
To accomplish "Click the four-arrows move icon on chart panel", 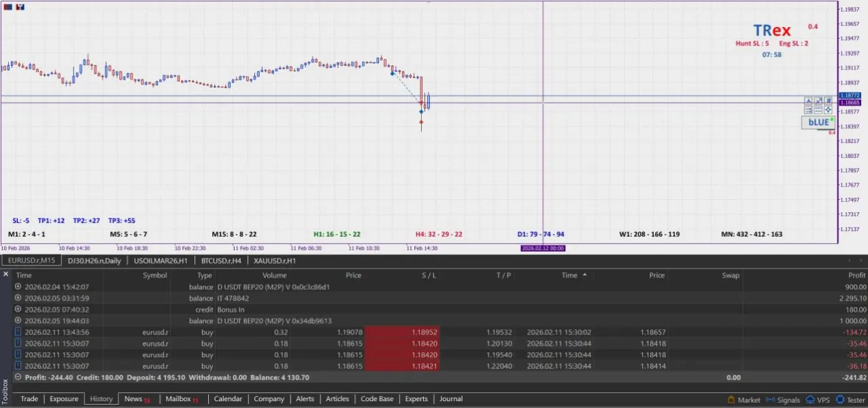I will pos(829,109).
